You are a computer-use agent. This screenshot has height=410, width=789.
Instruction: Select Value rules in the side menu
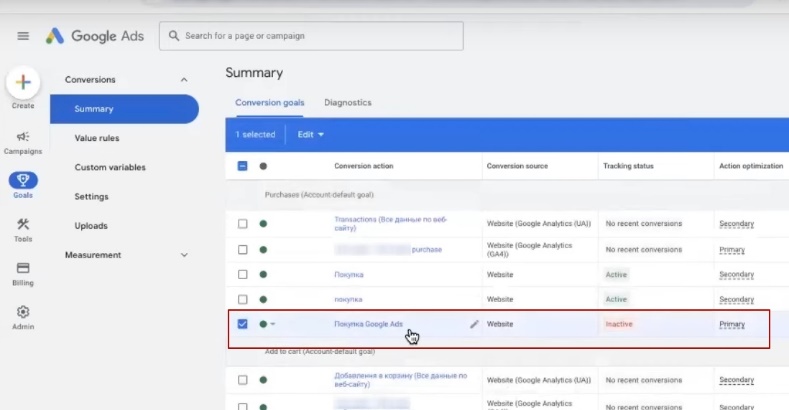[x=97, y=138]
